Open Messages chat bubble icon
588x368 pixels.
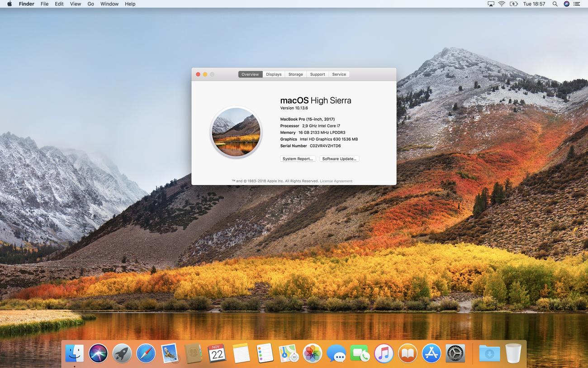(336, 353)
